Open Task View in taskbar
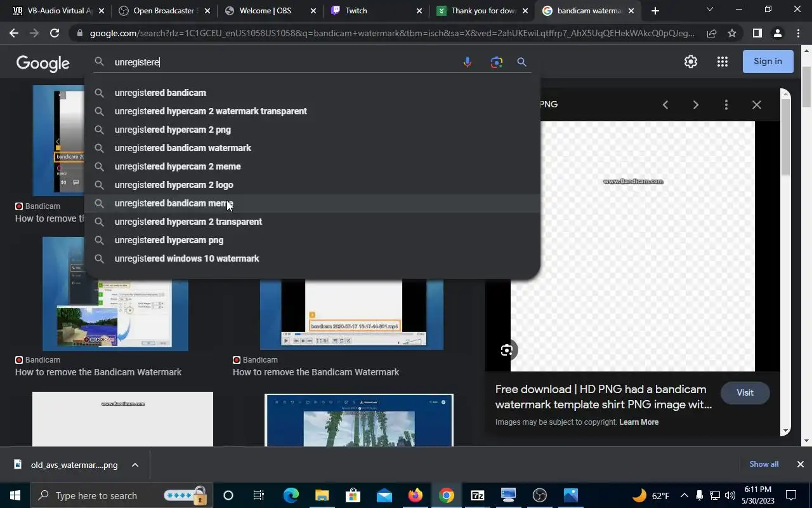Image resolution: width=812 pixels, height=508 pixels. 259,495
